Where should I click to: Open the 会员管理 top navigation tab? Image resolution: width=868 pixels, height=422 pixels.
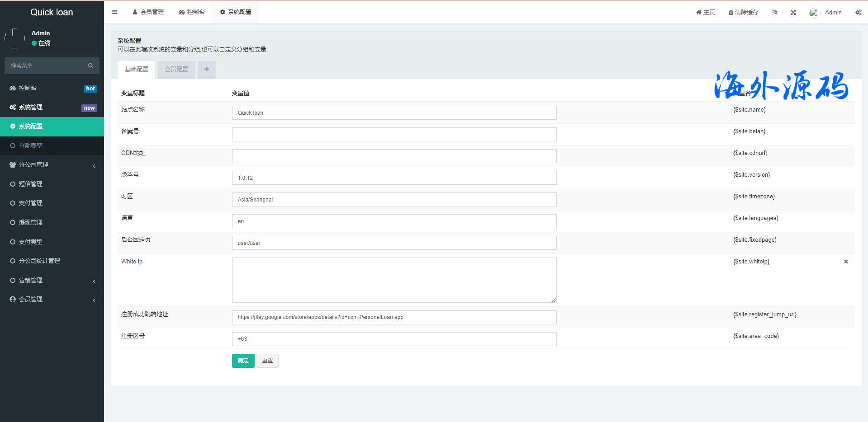click(148, 12)
